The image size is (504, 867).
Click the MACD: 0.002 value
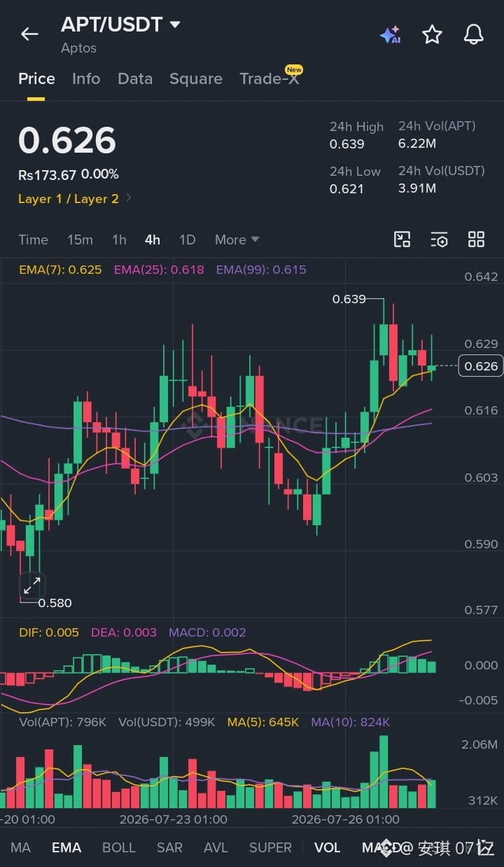(207, 632)
